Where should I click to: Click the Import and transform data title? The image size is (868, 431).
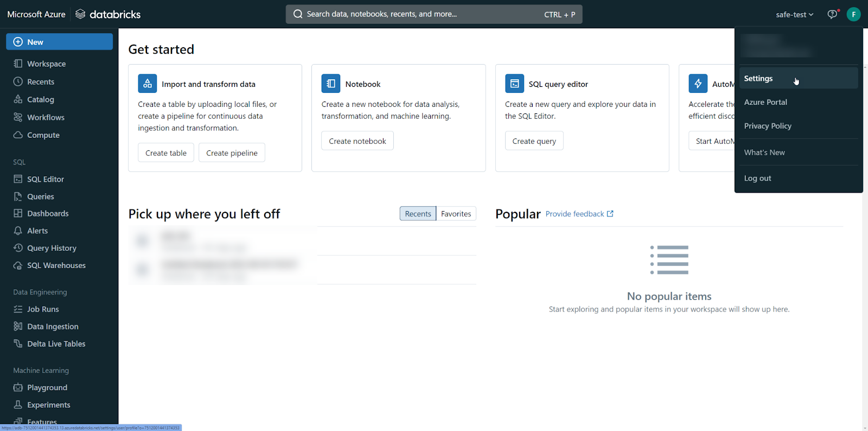[x=208, y=84]
